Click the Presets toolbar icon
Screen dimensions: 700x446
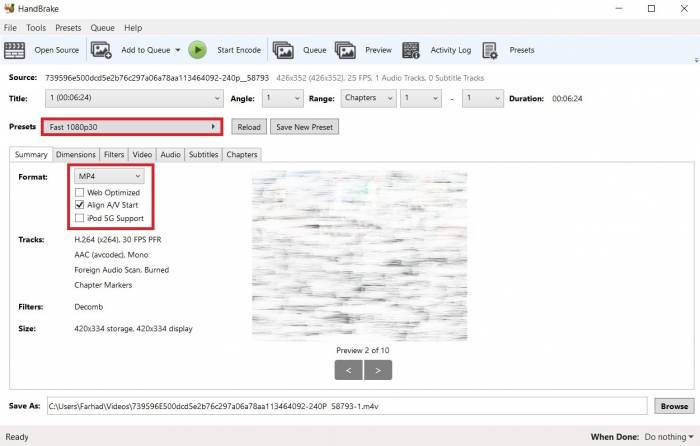click(x=490, y=49)
